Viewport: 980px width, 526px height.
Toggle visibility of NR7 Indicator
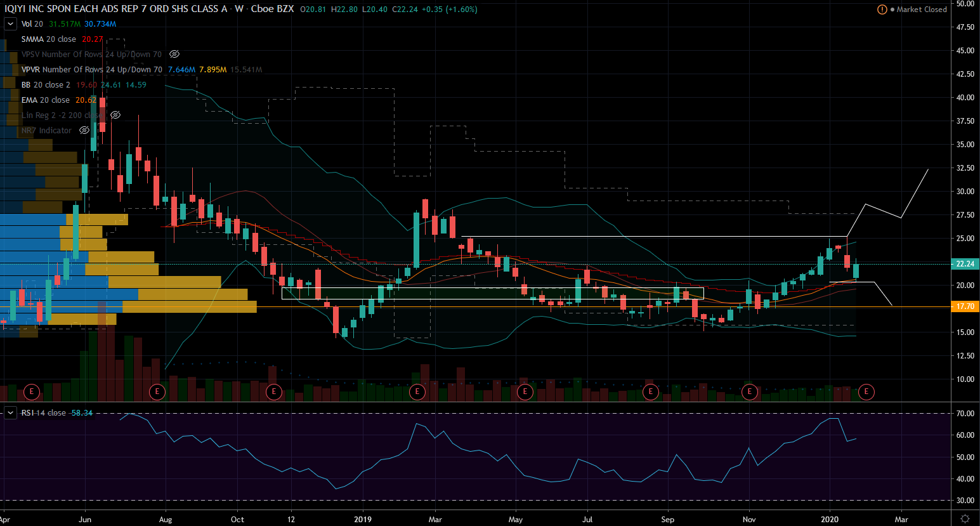pos(84,131)
